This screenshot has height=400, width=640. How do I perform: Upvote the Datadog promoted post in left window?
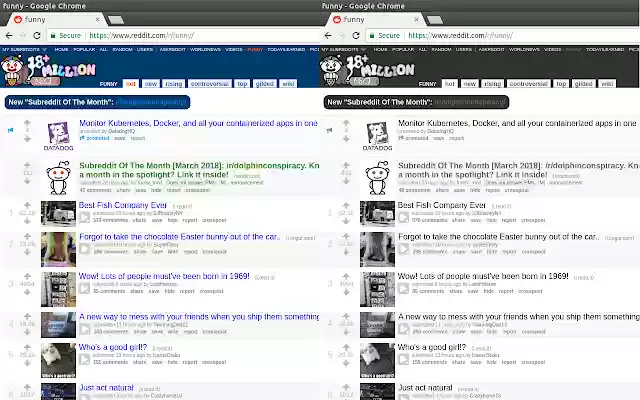[27, 123]
